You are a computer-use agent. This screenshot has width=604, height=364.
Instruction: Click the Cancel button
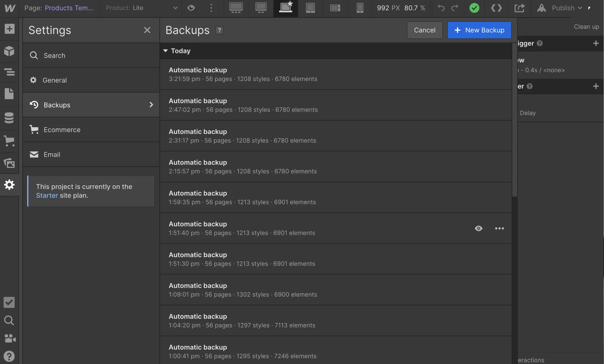pos(425,30)
